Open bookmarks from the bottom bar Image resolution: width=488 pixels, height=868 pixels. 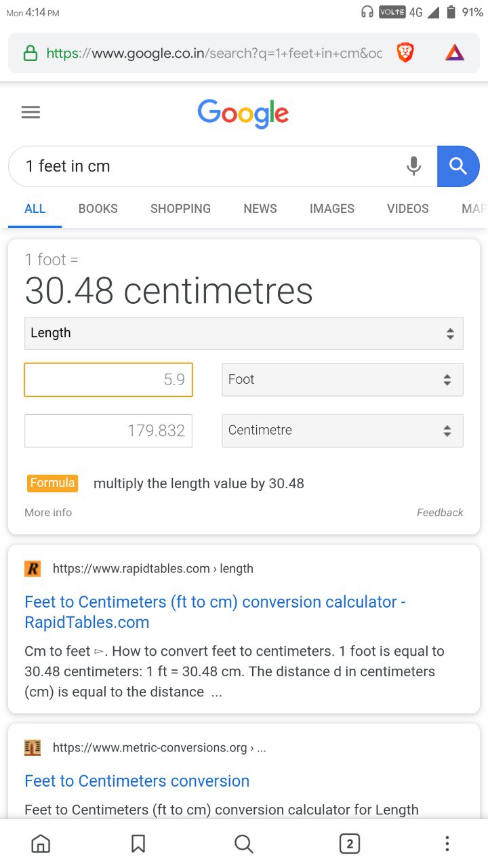click(138, 844)
